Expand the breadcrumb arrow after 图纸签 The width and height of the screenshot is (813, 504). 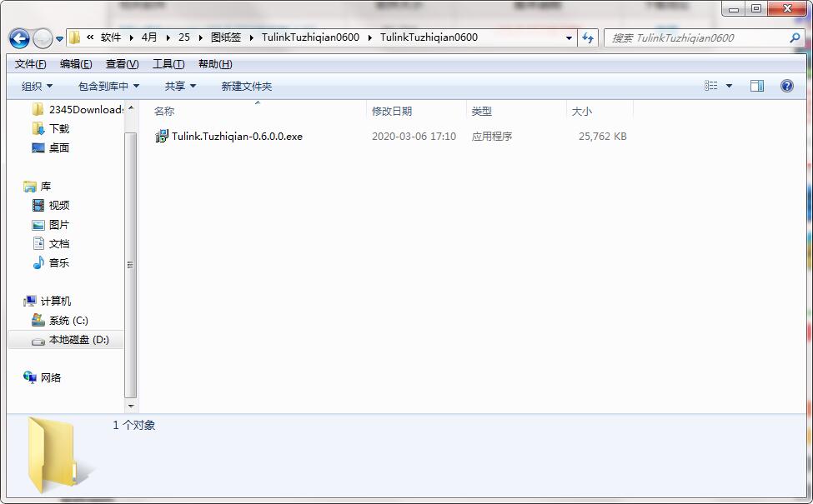252,37
